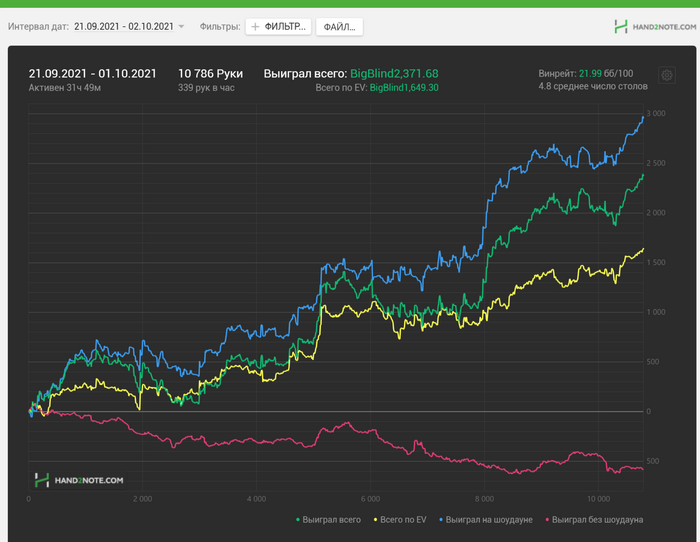Image resolution: width=700 pixels, height=542 pixels.
Task: Click the BigBlind1,649.30 EV value
Action: pyautogui.click(x=404, y=88)
